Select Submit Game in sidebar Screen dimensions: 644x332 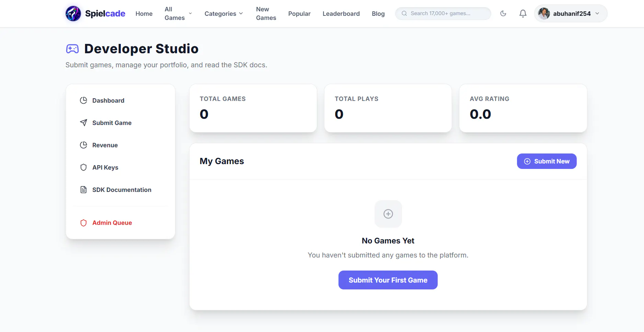(120, 123)
